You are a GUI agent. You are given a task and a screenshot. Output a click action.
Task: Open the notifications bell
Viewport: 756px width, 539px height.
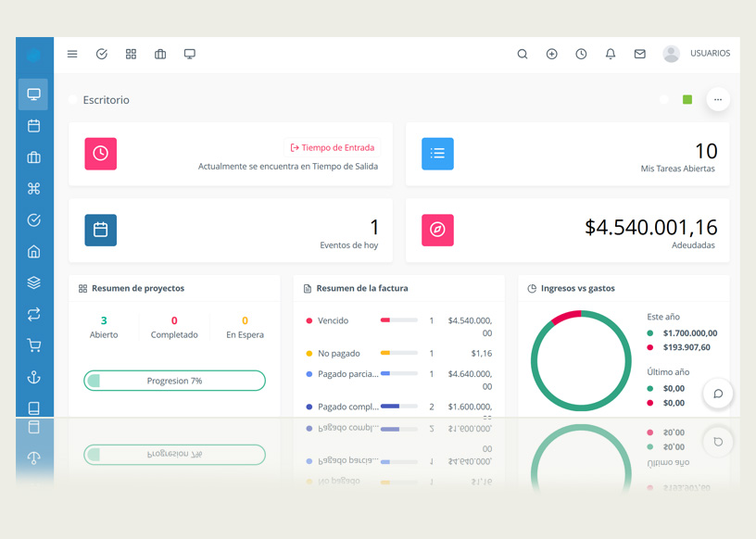click(x=611, y=55)
